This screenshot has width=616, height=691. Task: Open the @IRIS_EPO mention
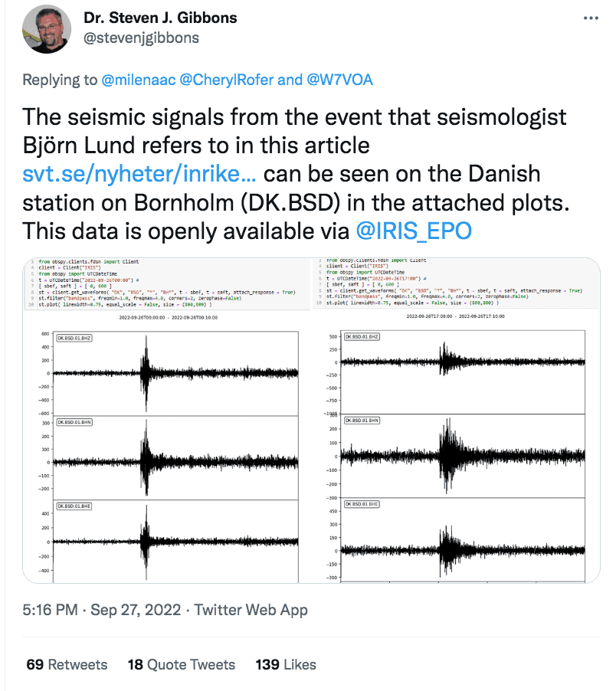(x=414, y=231)
